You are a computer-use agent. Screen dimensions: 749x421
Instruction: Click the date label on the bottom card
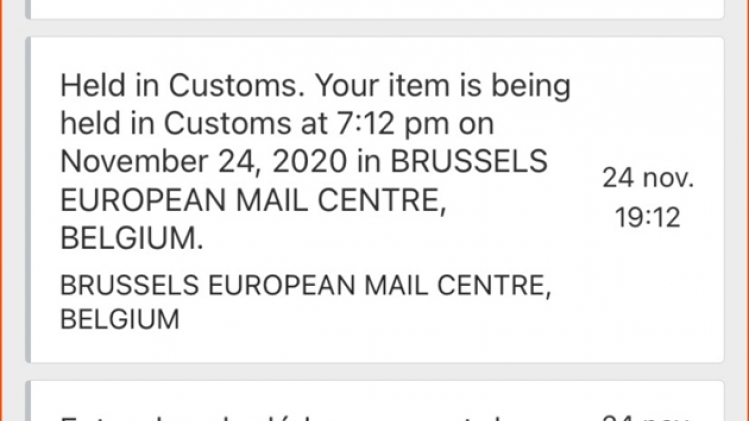tap(647, 415)
